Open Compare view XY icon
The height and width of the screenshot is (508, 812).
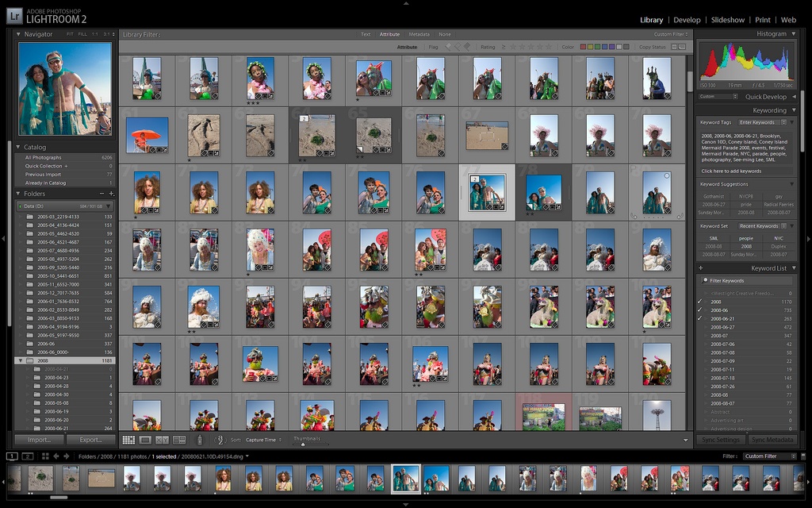162,440
